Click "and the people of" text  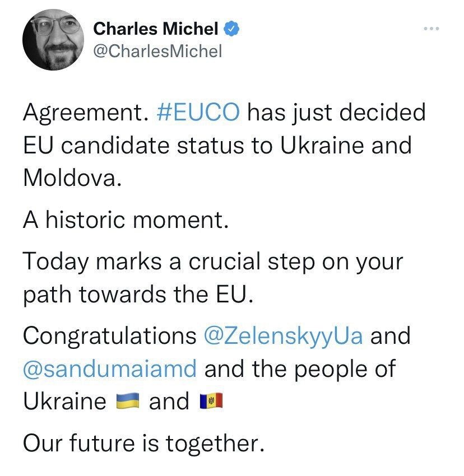tap(299, 369)
